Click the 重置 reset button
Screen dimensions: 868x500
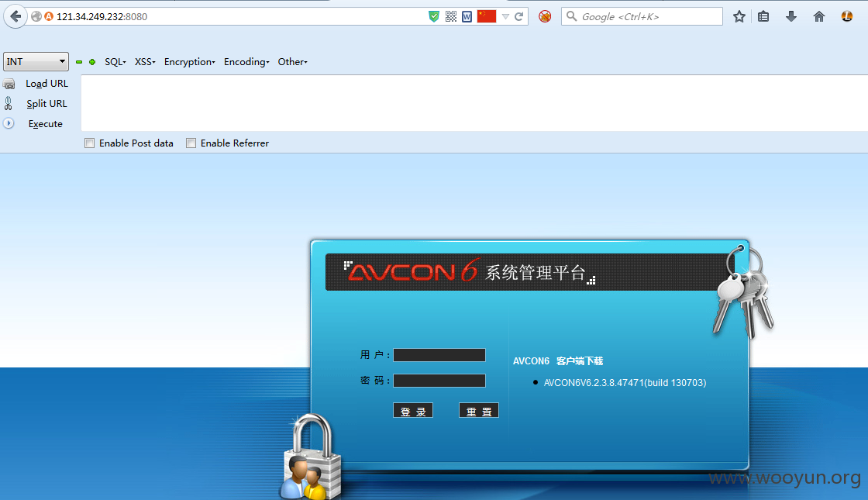pos(479,410)
